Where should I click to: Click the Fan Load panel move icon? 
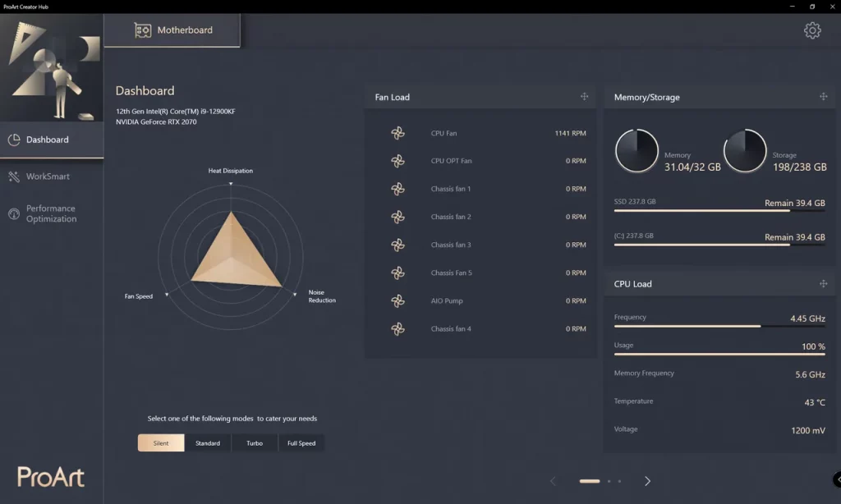(584, 97)
